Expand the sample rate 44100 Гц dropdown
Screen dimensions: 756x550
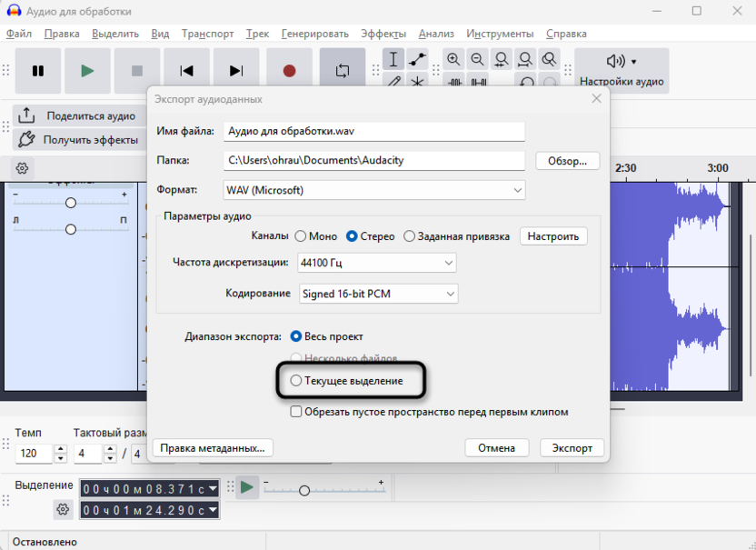click(376, 263)
